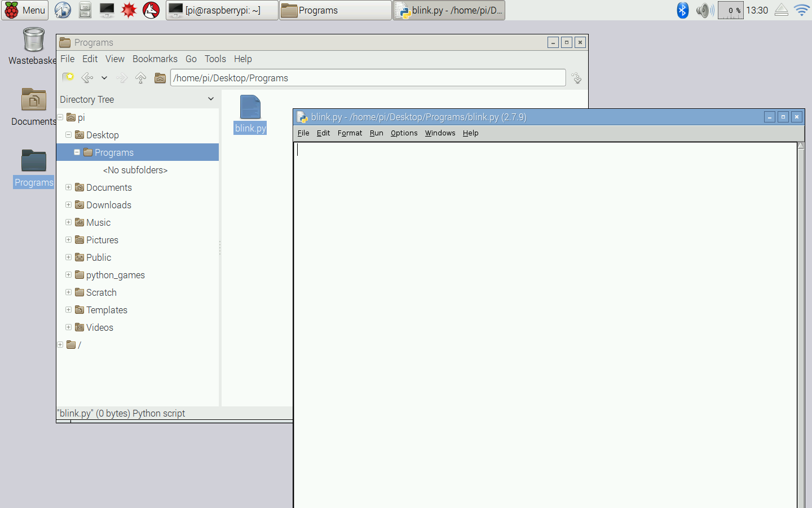Image resolution: width=812 pixels, height=508 pixels.
Task: Open the file manager taskbar icon
Action: [x=85, y=10]
